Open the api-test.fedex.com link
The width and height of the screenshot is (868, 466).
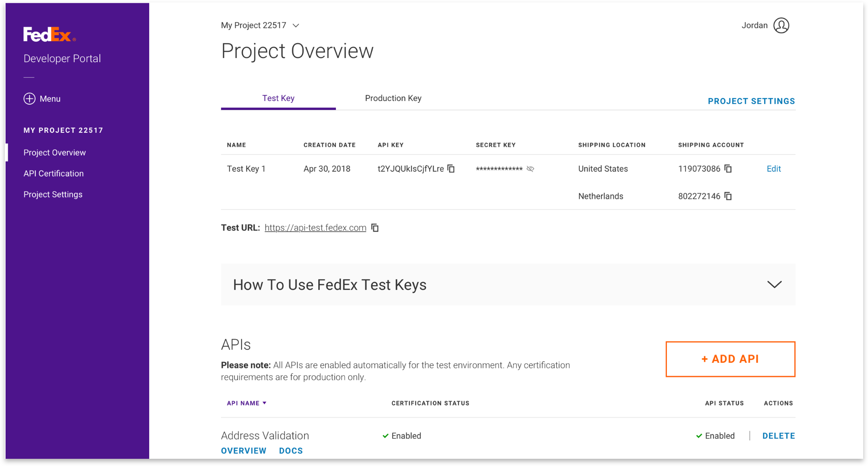[315, 228]
